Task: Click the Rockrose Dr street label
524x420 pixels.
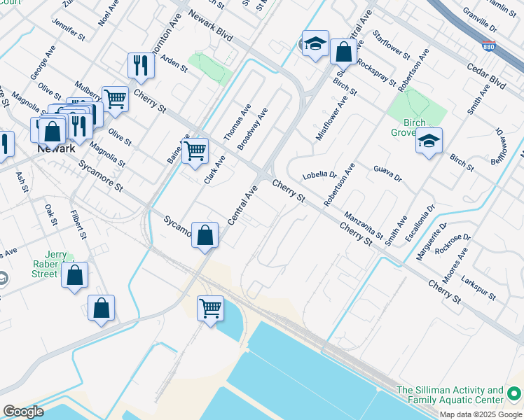Action: (453, 244)
